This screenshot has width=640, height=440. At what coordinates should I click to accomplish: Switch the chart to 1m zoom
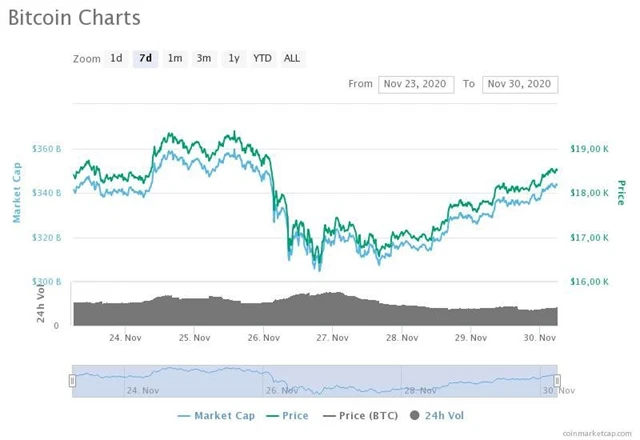175,58
